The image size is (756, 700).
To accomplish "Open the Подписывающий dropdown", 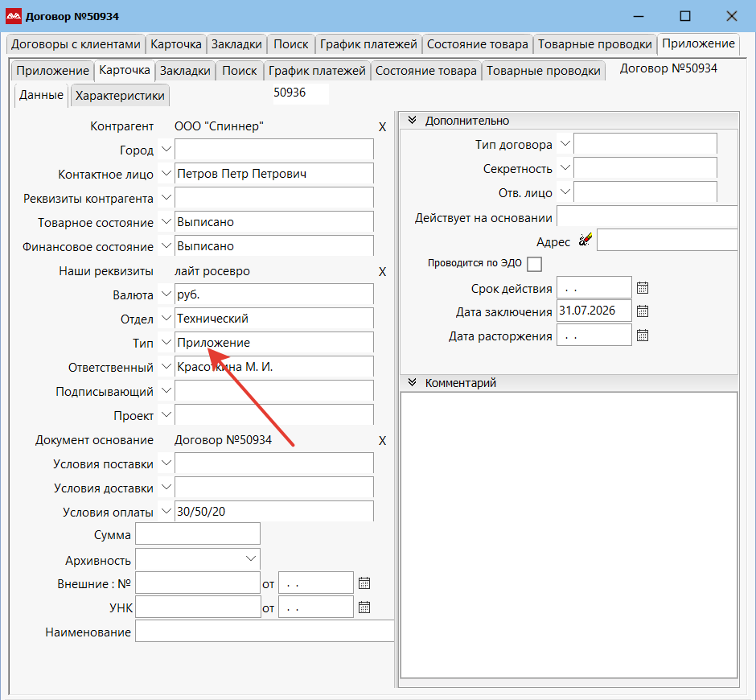I will click(x=166, y=391).
